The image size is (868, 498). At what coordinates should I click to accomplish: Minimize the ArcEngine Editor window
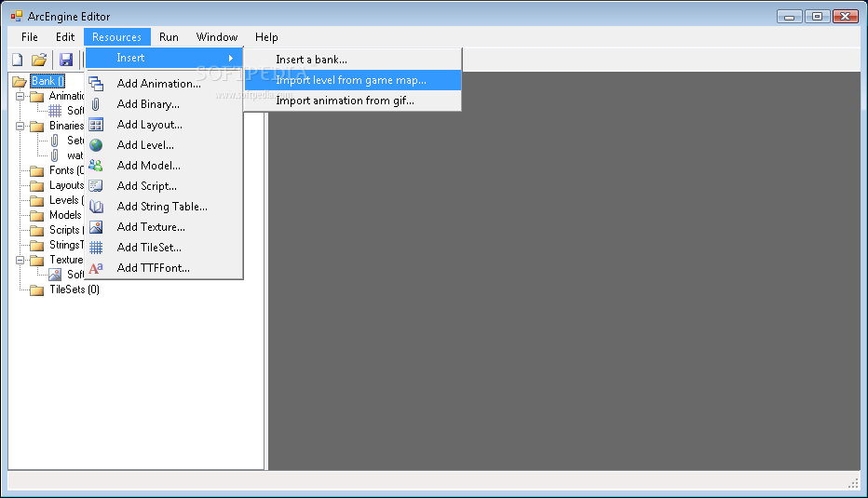click(790, 17)
